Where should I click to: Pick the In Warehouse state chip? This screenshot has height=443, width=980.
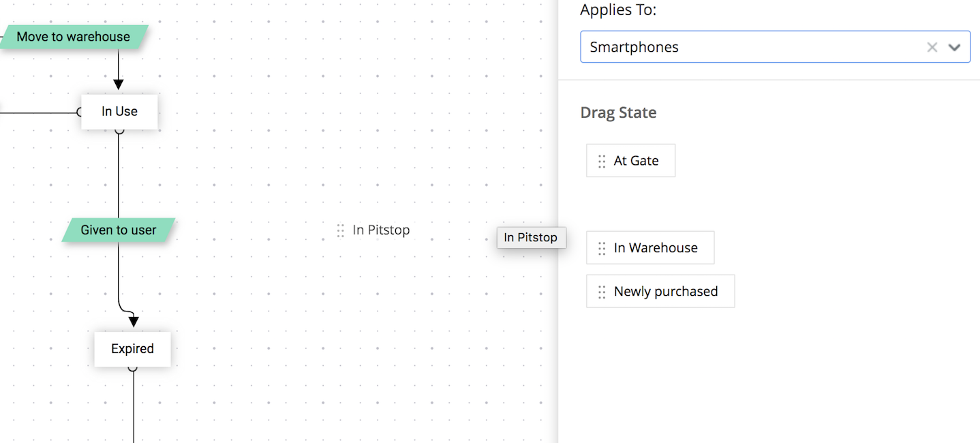coord(656,248)
